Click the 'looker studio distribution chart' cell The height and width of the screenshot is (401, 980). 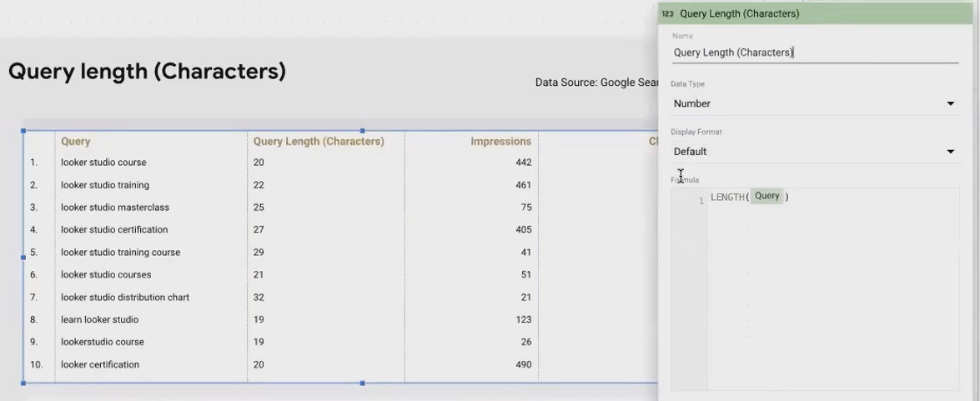click(x=125, y=298)
